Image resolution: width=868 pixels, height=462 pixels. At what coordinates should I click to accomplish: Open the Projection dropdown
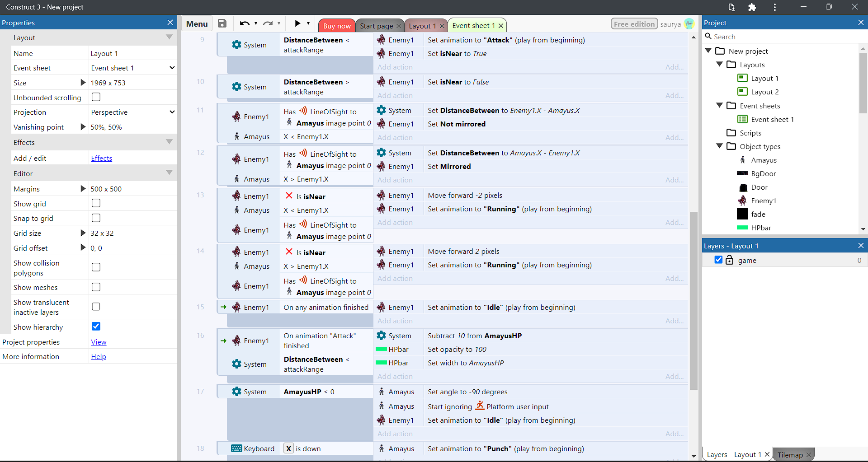pos(133,112)
